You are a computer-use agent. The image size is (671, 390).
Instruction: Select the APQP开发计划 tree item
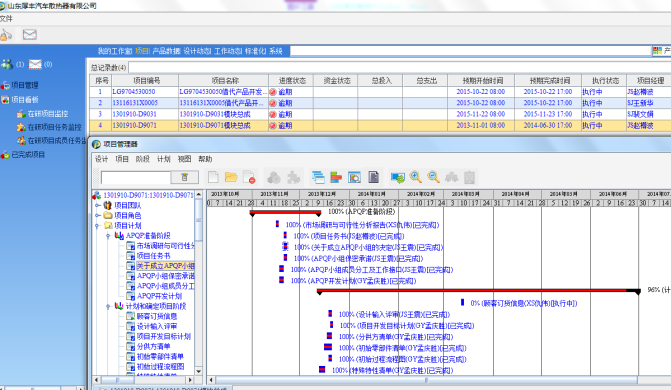[159, 296]
